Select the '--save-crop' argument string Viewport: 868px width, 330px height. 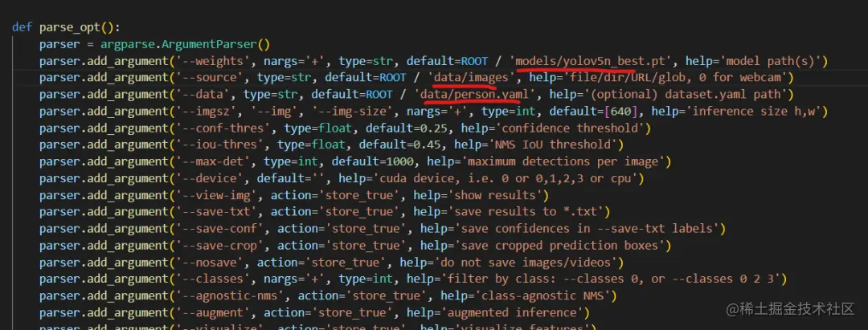click(x=220, y=246)
